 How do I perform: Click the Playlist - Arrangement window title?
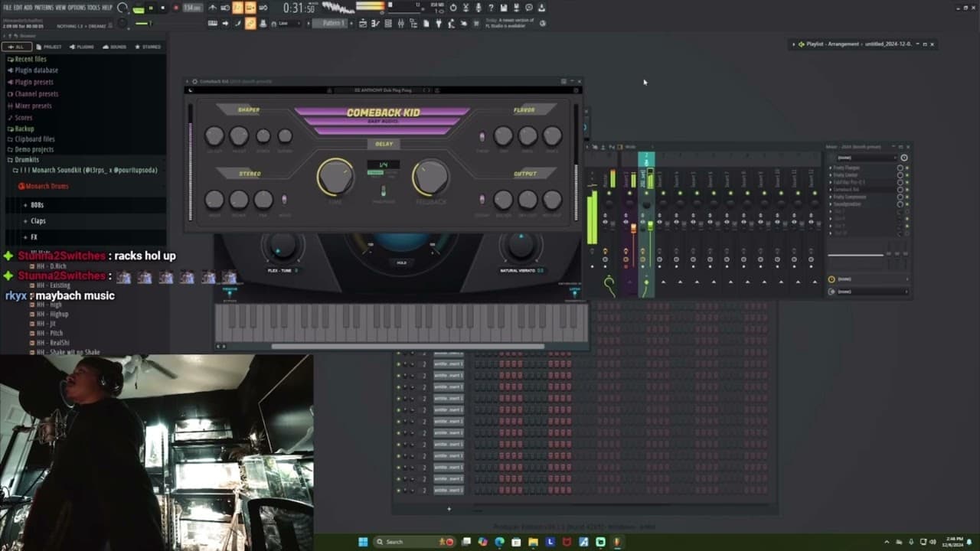859,44
